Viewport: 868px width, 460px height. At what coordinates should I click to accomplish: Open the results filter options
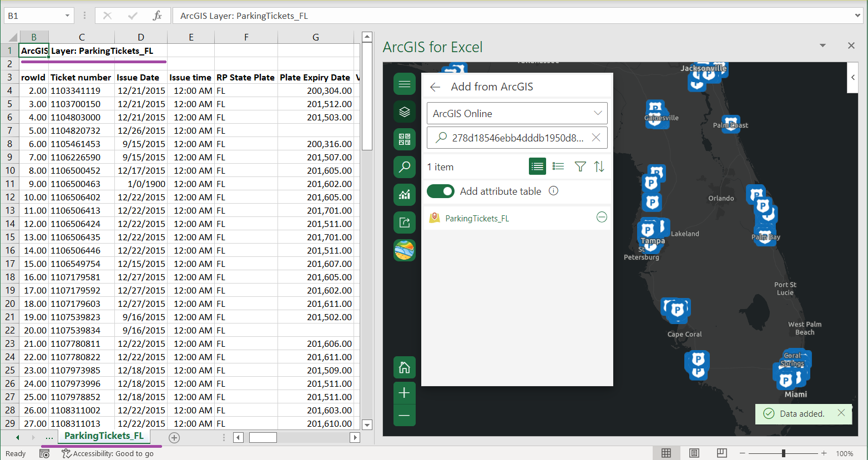[580, 166]
